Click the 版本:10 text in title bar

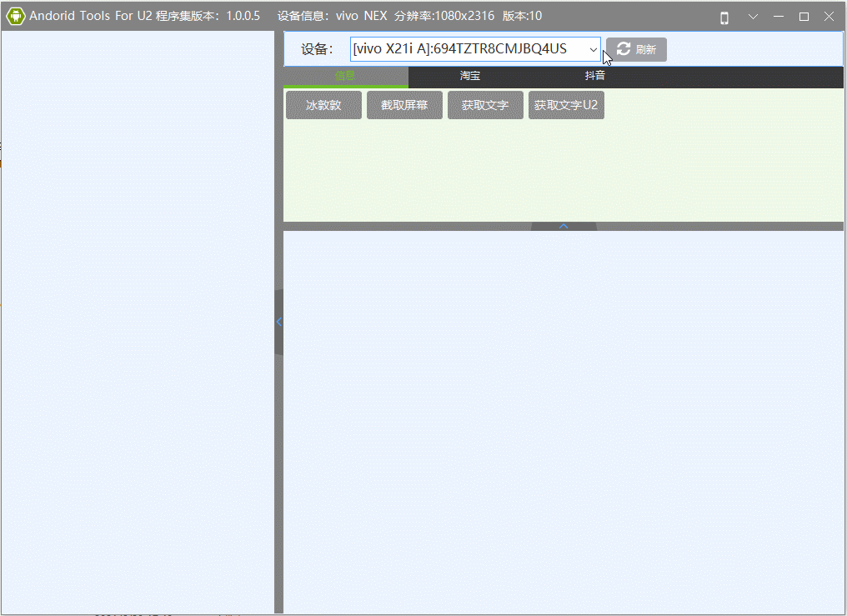[x=522, y=16]
